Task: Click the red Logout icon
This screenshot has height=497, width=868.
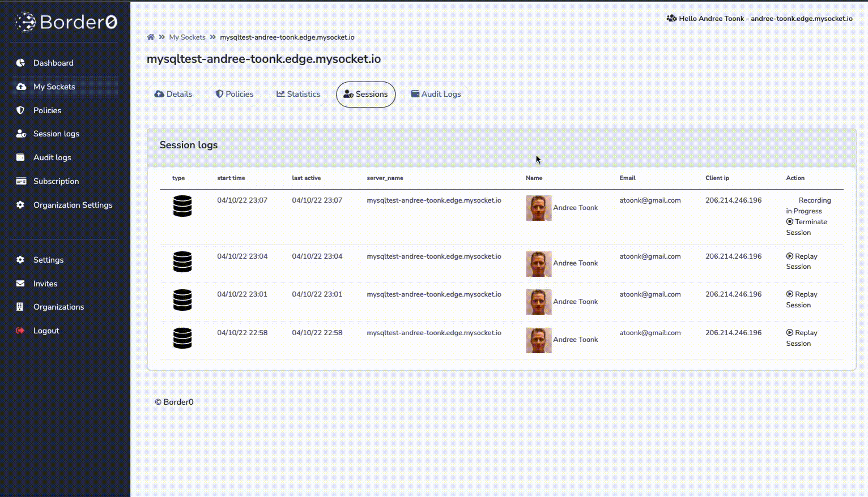Action: 20,331
